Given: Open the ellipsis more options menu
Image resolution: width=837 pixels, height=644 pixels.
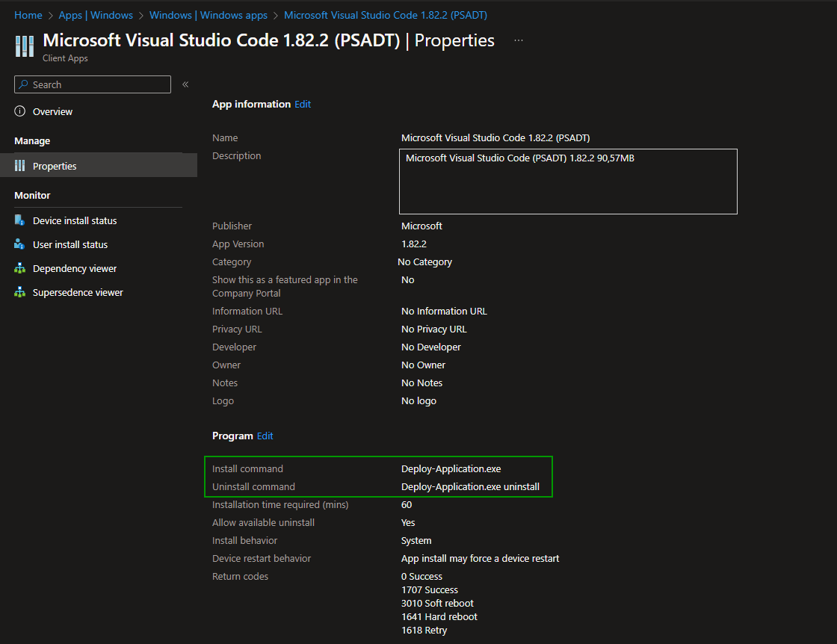Looking at the screenshot, I should coord(519,40).
